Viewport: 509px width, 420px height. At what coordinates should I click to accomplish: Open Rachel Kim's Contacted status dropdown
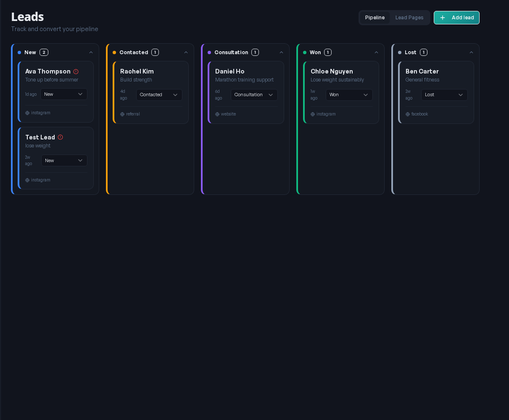tap(159, 95)
